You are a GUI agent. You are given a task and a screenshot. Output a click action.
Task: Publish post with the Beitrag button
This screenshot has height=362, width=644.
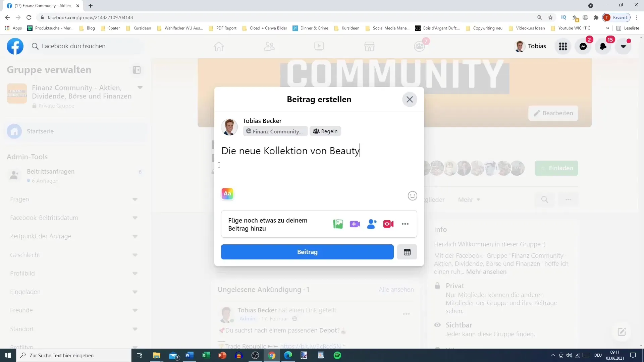pyautogui.click(x=307, y=252)
